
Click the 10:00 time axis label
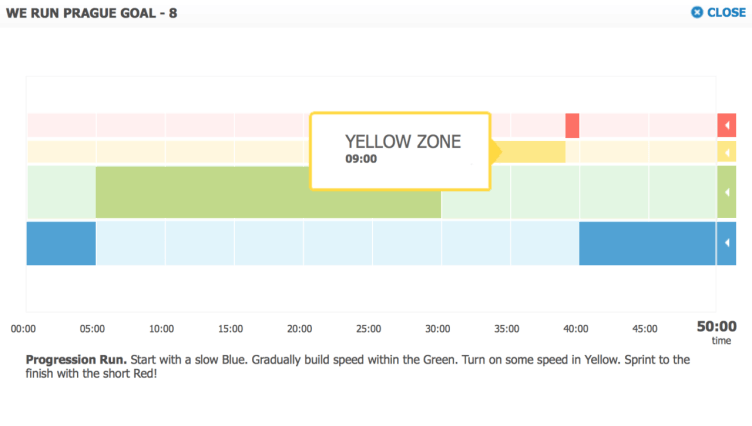[162, 328]
